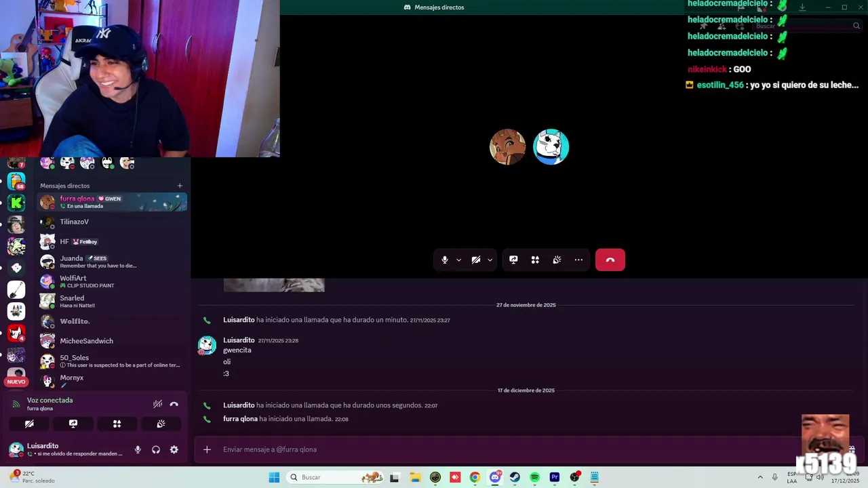Viewport: 868px width, 488px height.
Task: Open Premiere Pro from the taskbar
Action: coord(555,477)
